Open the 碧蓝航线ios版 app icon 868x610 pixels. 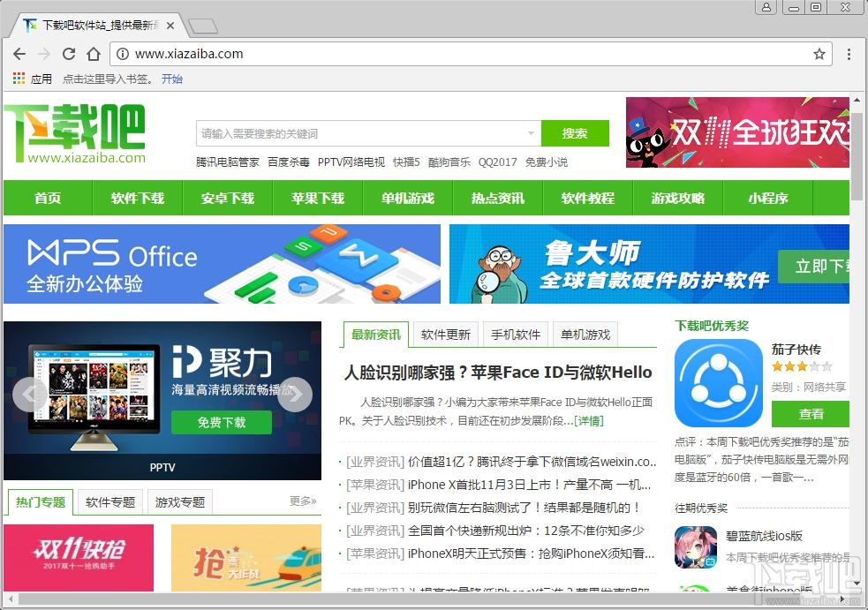pyautogui.click(x=696, y=547)
